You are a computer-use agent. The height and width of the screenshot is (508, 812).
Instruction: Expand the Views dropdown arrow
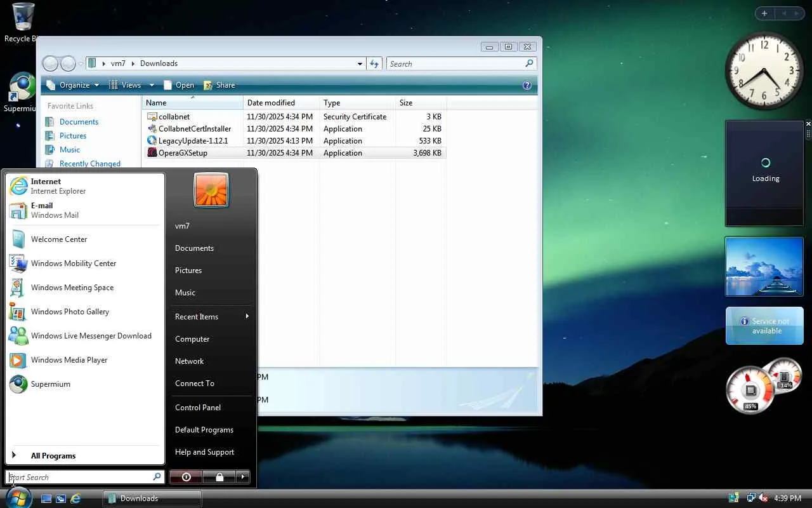[x=152, y=85]
